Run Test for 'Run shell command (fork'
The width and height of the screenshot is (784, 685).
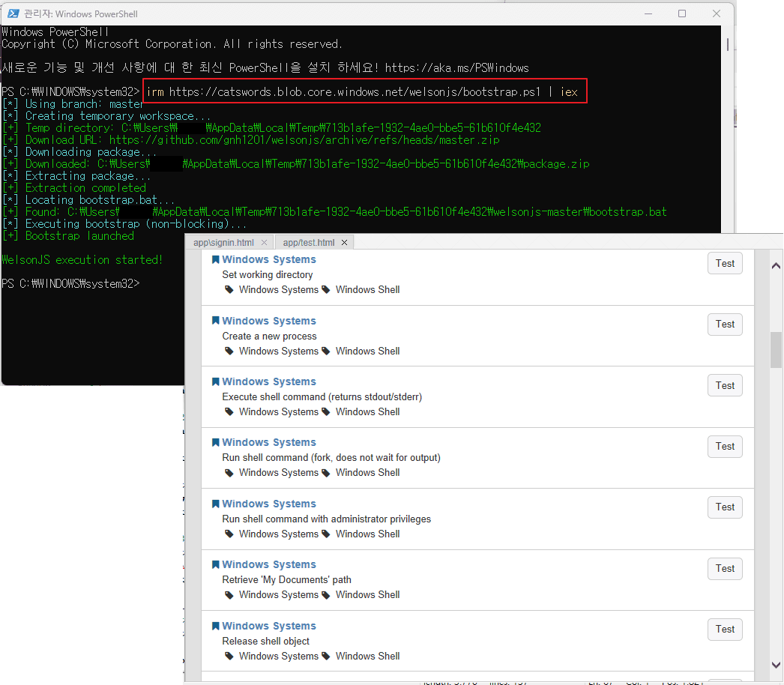pyautogui.click(x=725, y=447)
